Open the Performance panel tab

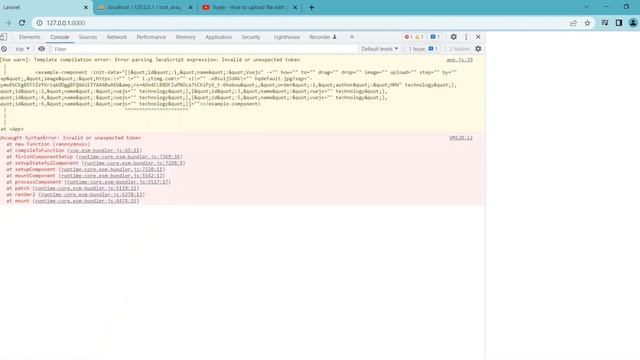tap(151, 37)
